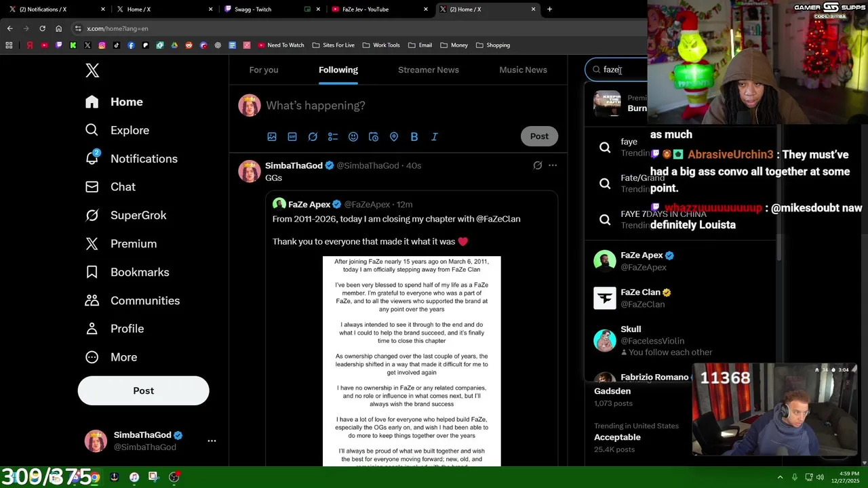Open the Skull @FacelessViolin result
The image size is (868, 488).
click(x=681, y=341)
